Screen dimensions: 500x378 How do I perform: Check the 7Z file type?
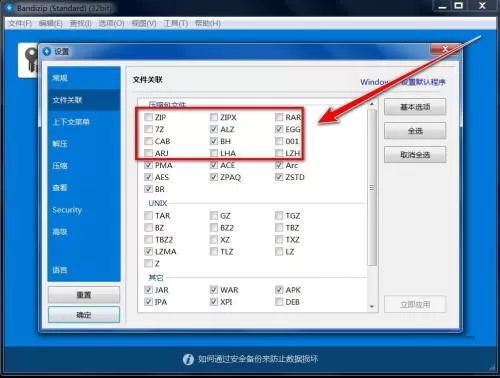click(148, 129)
